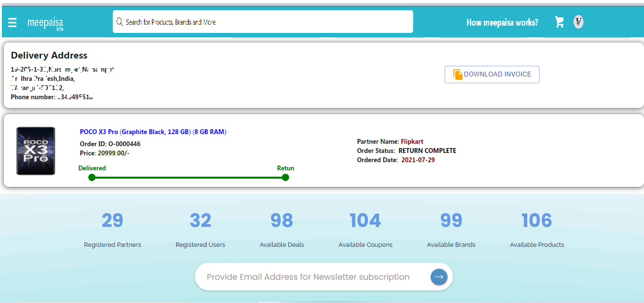The width and height of the screenshot is (644, 303).
Task: Click the Retun progress marker dot
Action: tap(285, 177)
